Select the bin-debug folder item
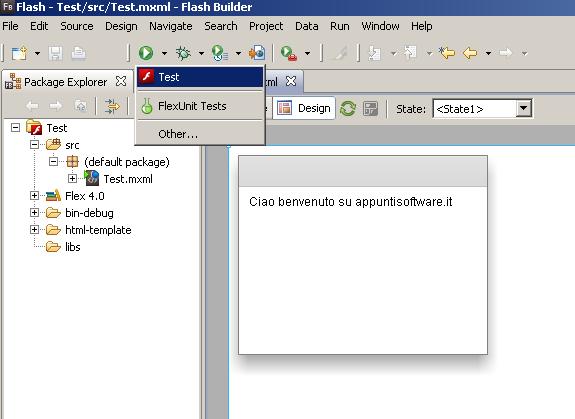This screenshot has width=575, height=419. [89, 213]
